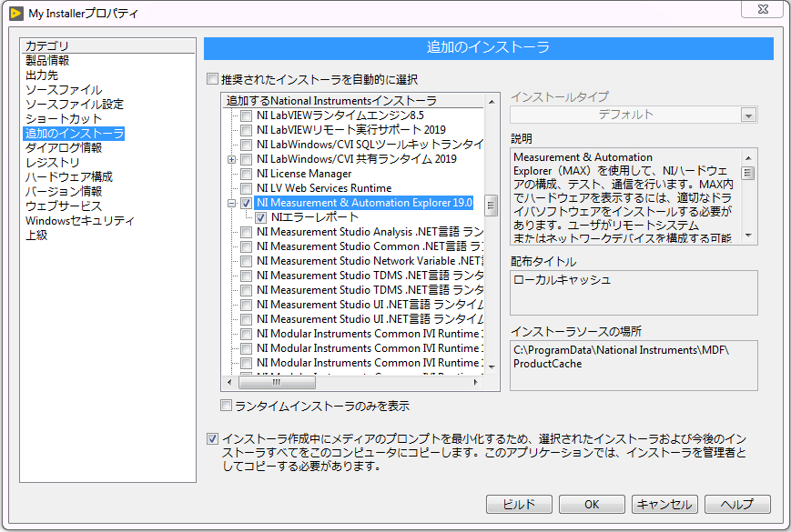Select NI License Manager row text

pyautogui.click(x=304, y=174)
